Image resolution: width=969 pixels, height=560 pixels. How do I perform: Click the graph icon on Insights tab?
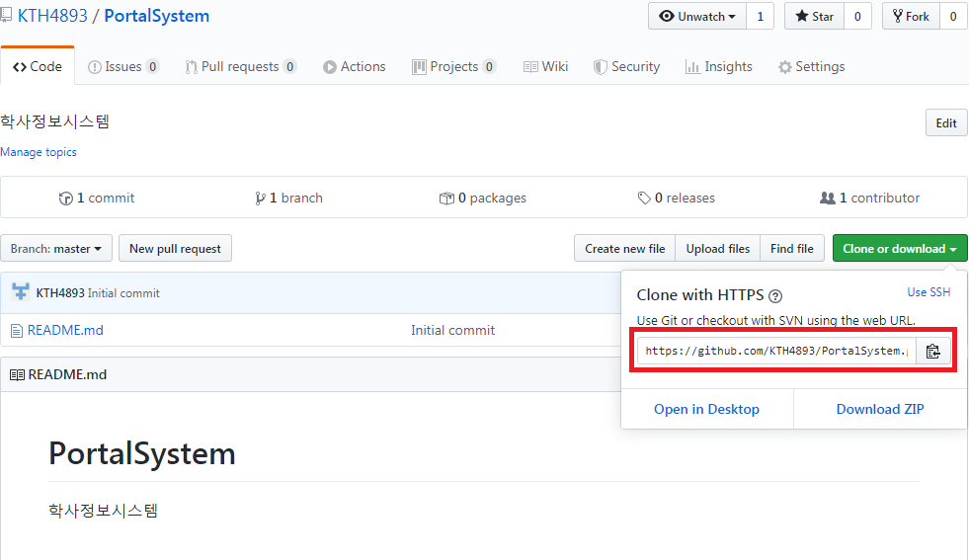click(692, 67)
